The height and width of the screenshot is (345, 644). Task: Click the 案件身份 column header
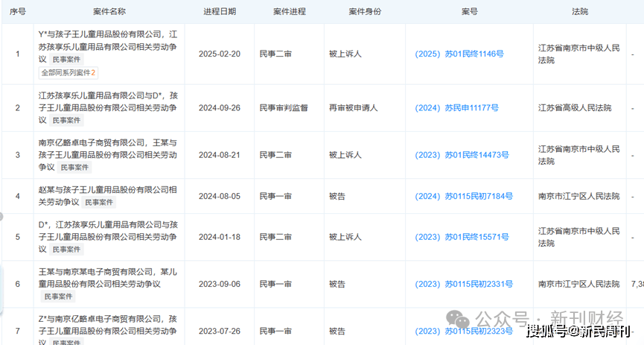tap(365, 12)
